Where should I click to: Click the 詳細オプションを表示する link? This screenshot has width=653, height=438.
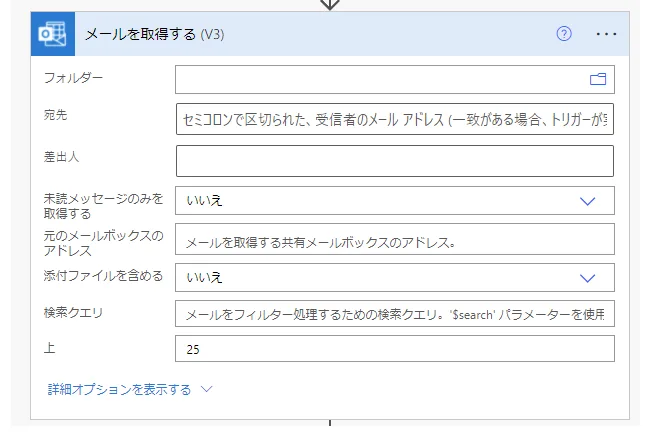pos(119,389)
